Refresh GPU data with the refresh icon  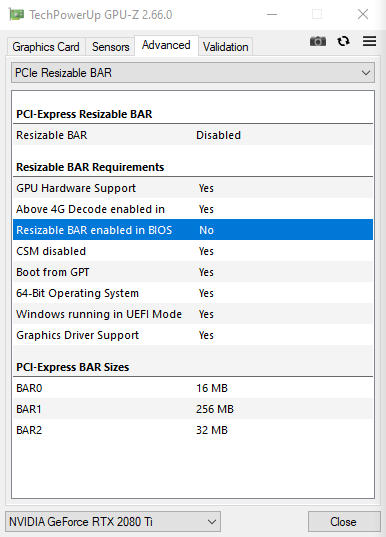point(343,41)
